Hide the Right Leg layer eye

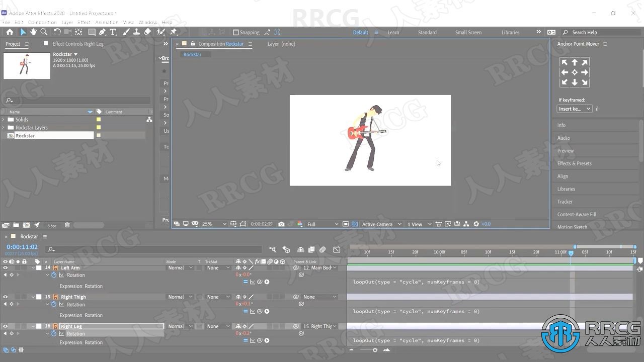5,326
